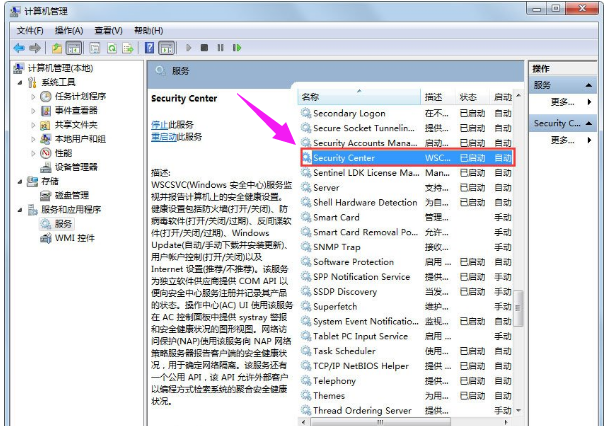Viewport: 605px width, 426px height.
Task: Click the Restart Service toolbar icon
Action: pos(240,47)
